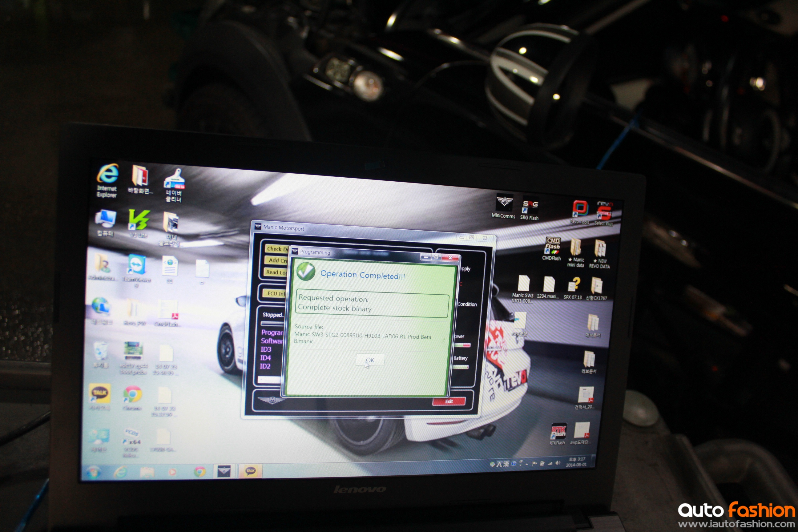The width and height of the screenshot is (798, 532).
Task: Open the 견적서 PDF file on desktop
Action: click(x=586, y=398)
